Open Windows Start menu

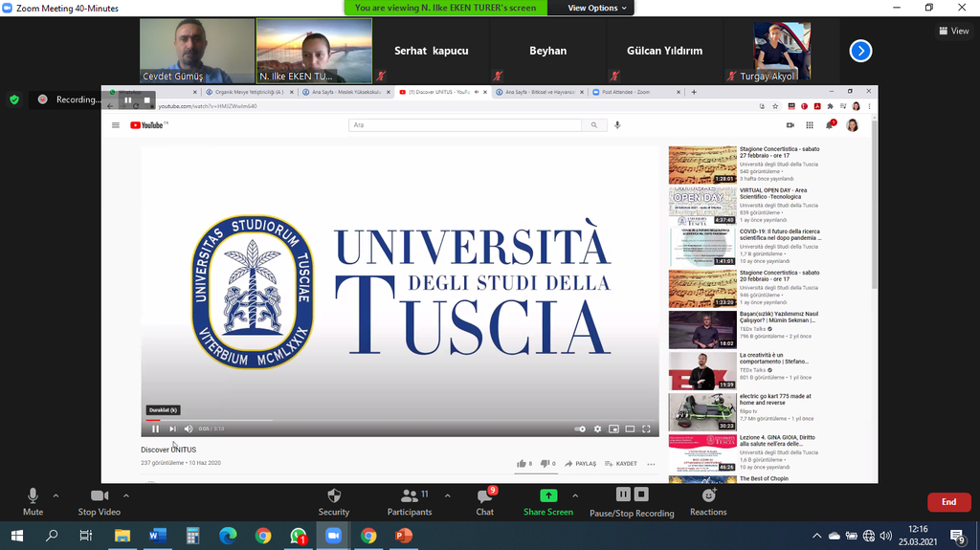(17, 536)
